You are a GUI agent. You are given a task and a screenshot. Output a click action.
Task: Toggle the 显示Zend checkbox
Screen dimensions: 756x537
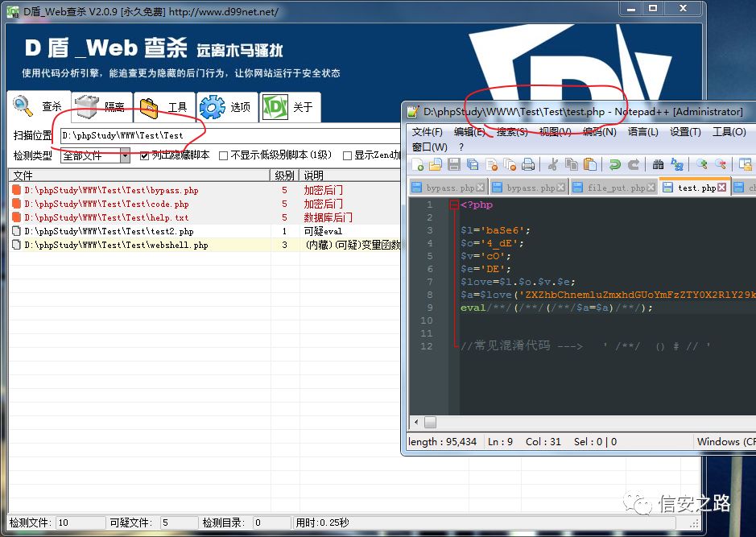pos(347,155)
